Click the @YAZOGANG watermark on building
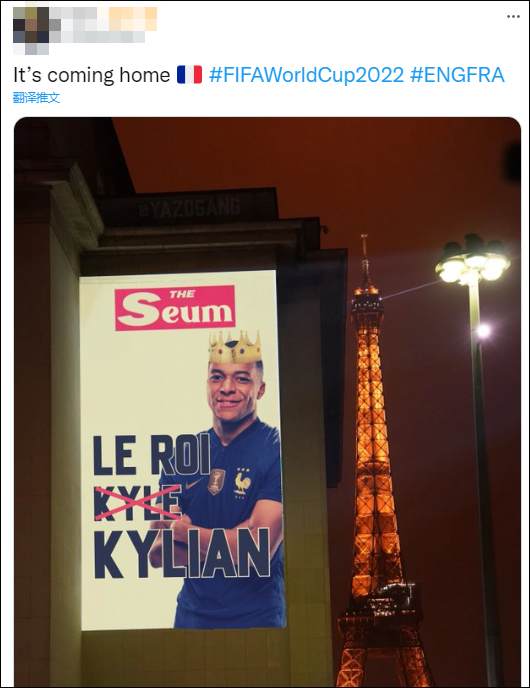The image size is (530, 688). tap(189, 208)
